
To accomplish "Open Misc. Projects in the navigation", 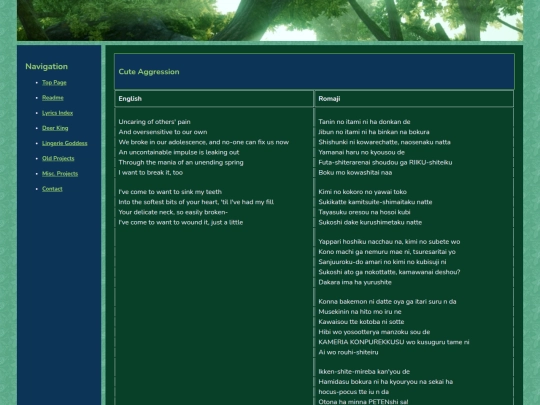I will pos(60,174).
